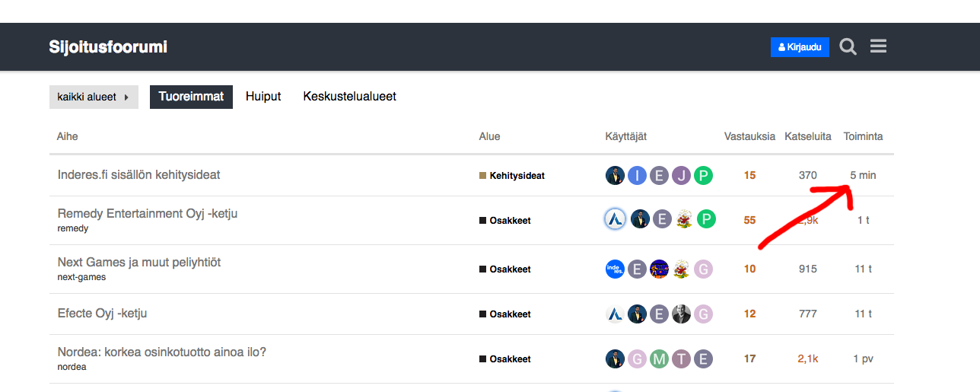The image size is (980, 392).
Task: Expand the 'kaikki alueet' category dropdown
Action: pos(94,97)
